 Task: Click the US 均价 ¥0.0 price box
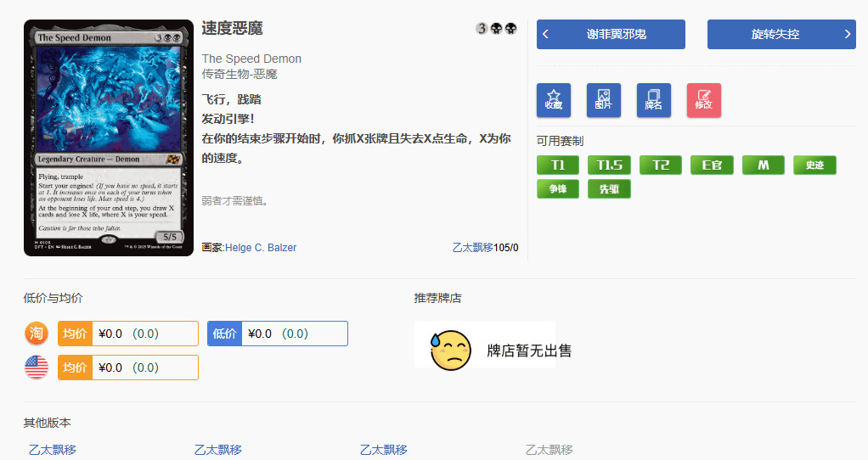(128, 367)
